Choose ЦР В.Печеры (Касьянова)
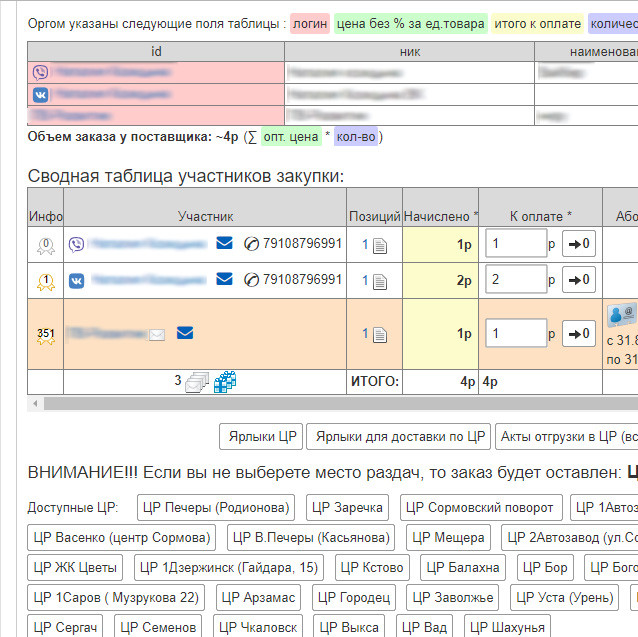Viewport: 638px width, 637px height. (311, 537)
